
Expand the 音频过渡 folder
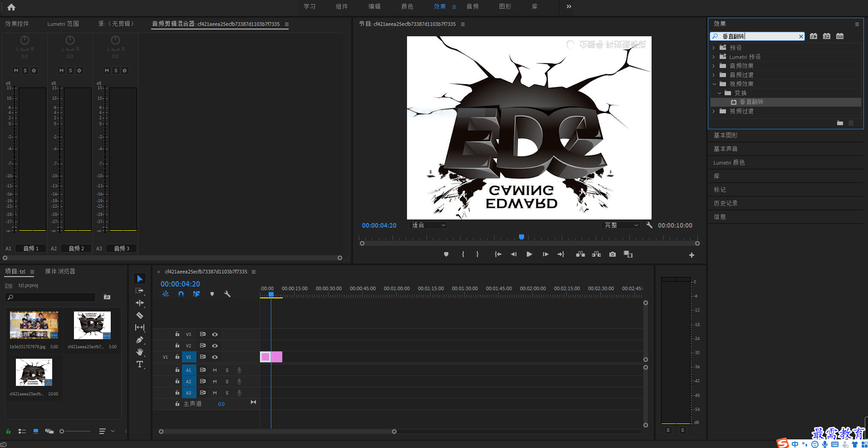pyautogui.click(x=714, y=75)
